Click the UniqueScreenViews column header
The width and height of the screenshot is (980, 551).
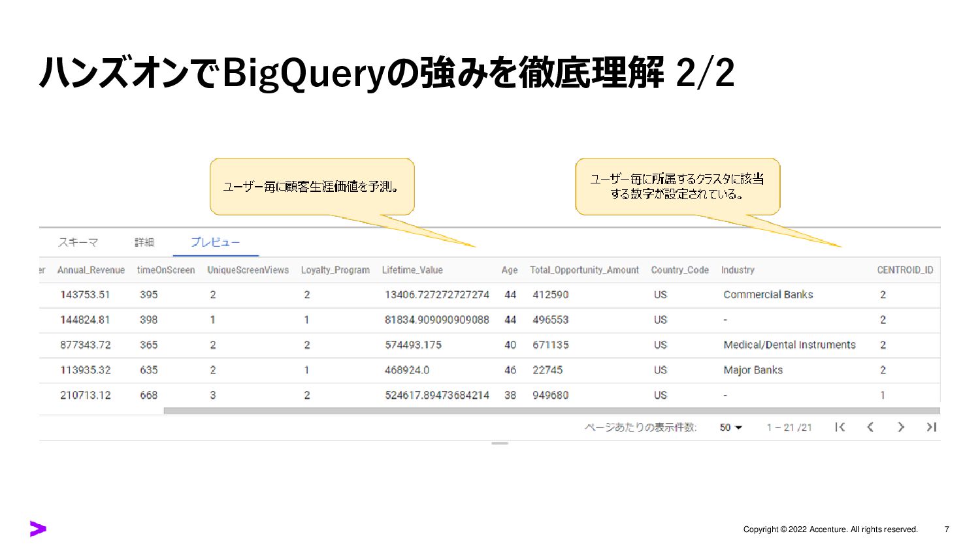tap(248, 270)
